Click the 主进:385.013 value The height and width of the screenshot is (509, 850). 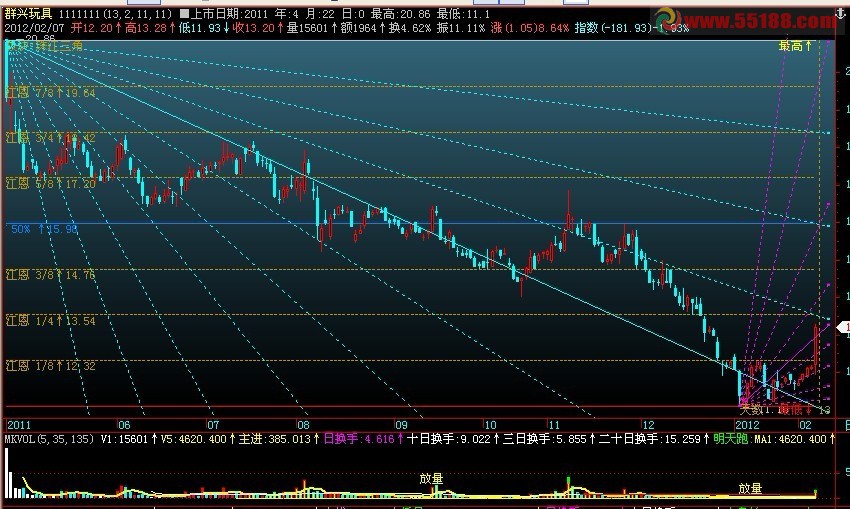(x=274, y=439)
